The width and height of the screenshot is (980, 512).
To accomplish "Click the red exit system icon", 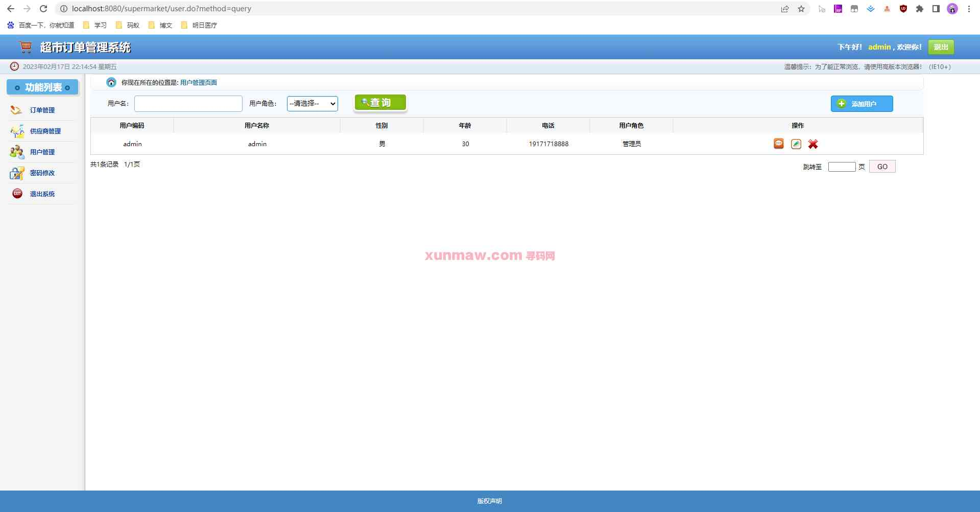I will [17, 194].
